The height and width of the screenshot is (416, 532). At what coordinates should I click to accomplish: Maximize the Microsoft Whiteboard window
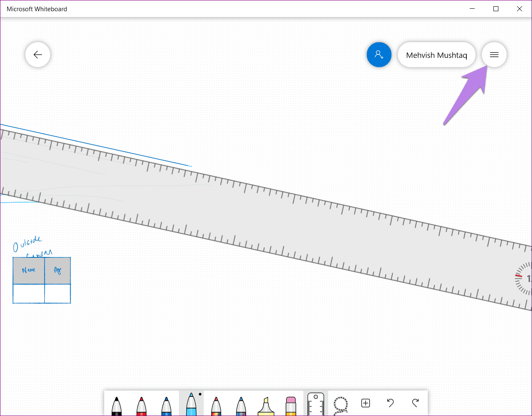click(x=496, y=9)
